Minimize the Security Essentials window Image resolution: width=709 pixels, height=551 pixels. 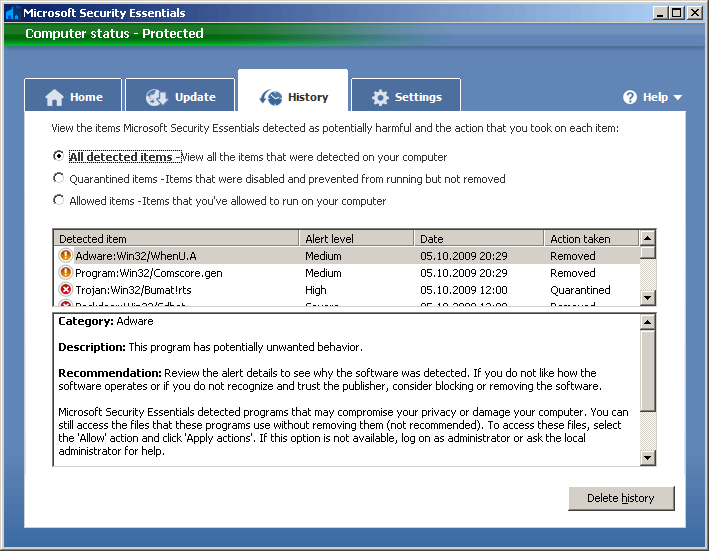point(660,13)
